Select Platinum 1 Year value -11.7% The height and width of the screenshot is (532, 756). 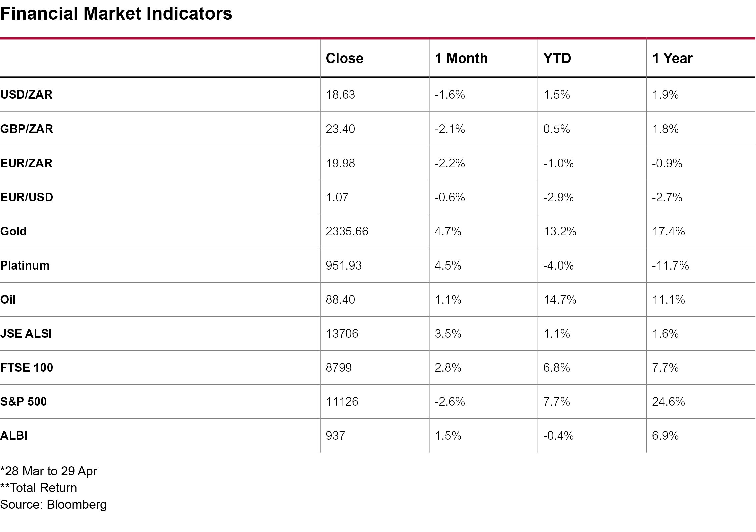[x=670, y=265]
